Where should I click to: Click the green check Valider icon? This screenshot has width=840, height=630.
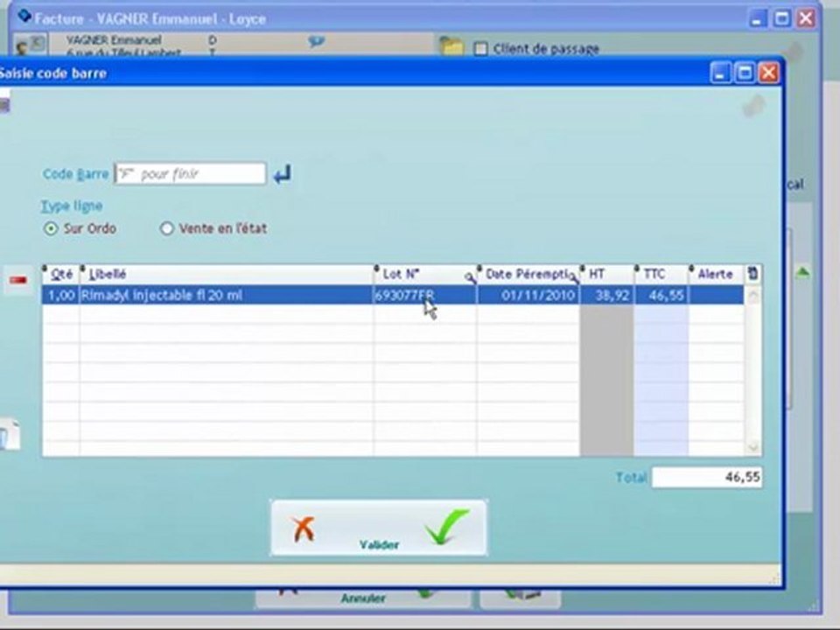447,527
